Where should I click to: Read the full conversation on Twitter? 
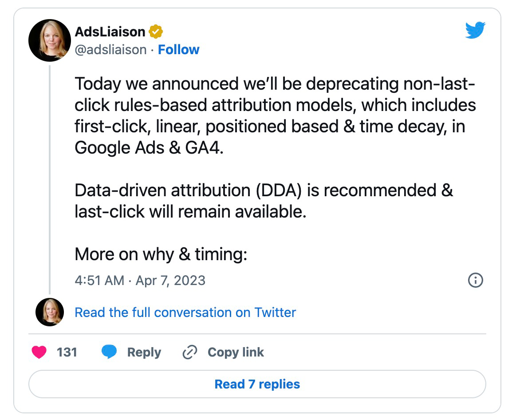coord(185,312)
